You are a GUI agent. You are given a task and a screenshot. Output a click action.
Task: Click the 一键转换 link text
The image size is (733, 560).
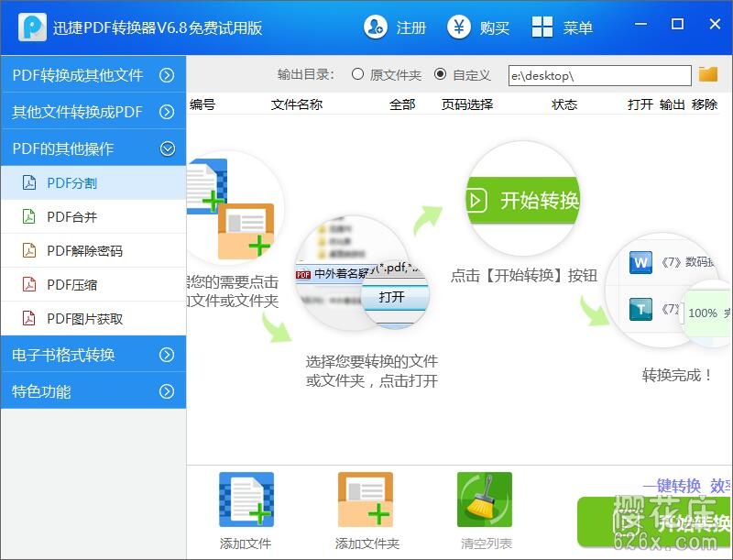click(x=672, y=486)
